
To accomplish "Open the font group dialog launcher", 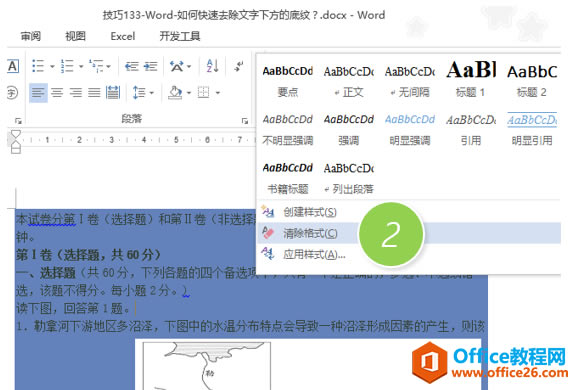I will click(x=18, y=121).
